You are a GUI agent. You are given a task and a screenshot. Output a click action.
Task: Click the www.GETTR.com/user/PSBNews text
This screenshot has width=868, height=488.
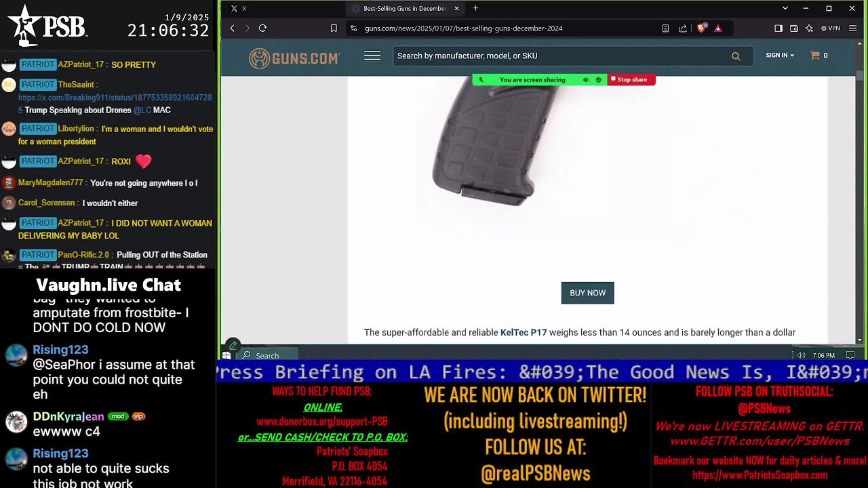pos(759,441)
